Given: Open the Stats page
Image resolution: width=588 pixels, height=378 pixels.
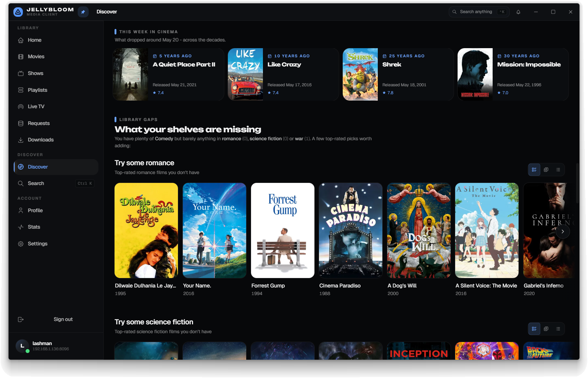Looking at the screenshot, I should [x=56, y=227].
